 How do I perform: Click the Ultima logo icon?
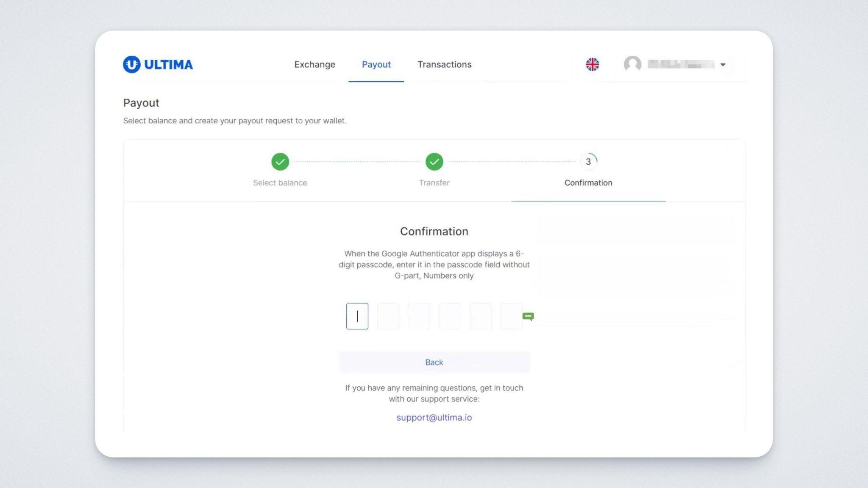coord(131,64)
